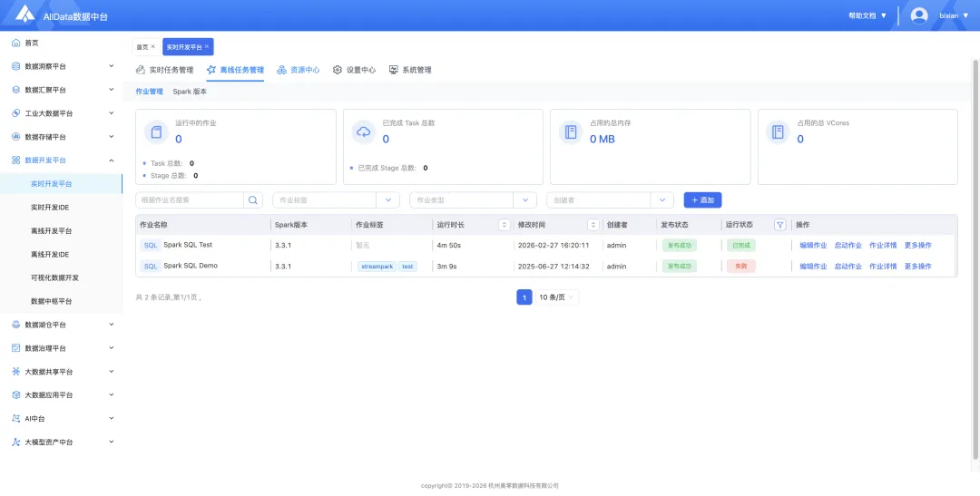Click the test tag of Spark SQL Demo
The width and height of the screenshot is (980, 496).
pyautogui.click(x=407, y=266)
